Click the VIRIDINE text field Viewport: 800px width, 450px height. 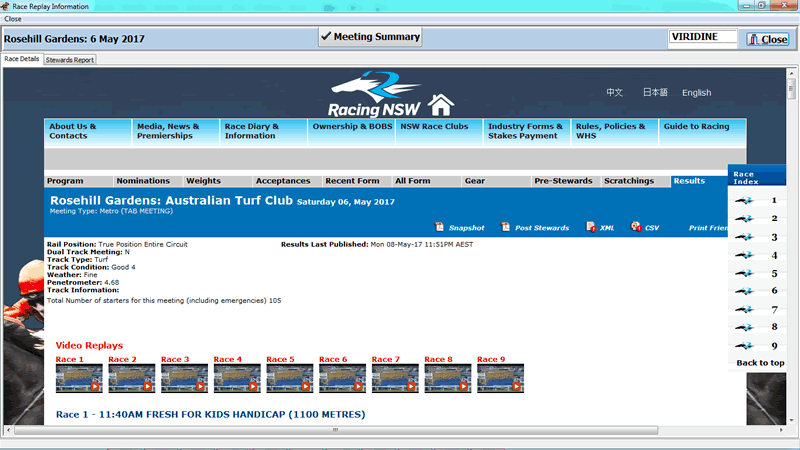point(703,38)
